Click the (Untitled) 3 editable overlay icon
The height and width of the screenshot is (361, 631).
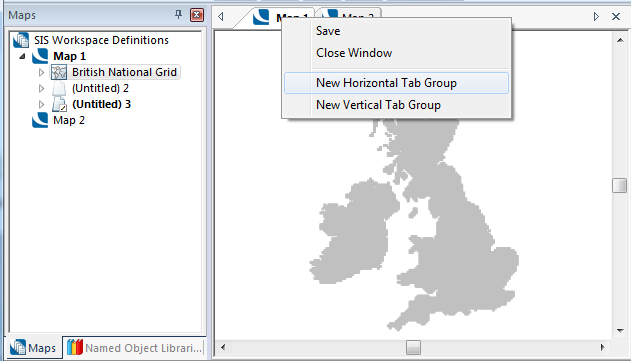59,104
